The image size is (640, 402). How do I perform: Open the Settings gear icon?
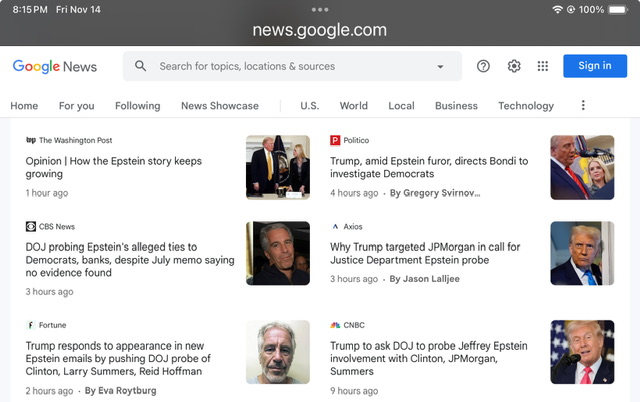(x=514, y=66)
